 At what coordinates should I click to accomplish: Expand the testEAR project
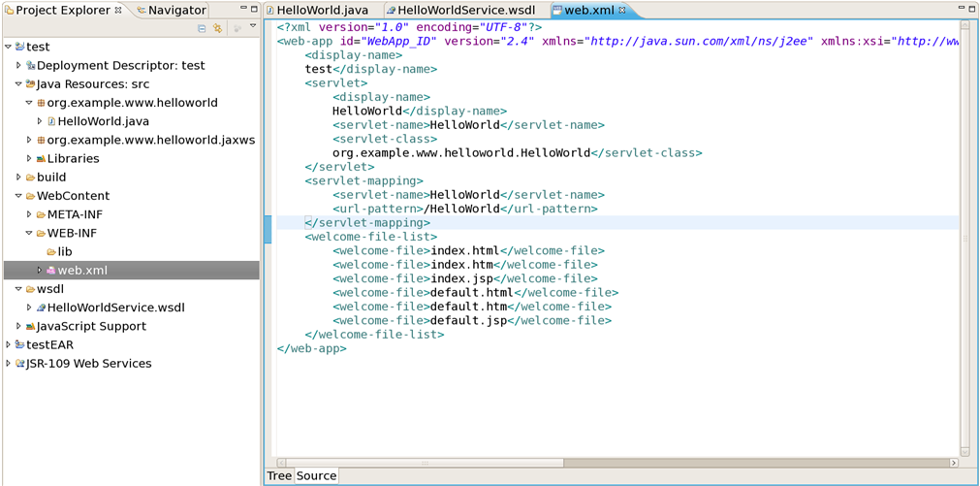pyautogui.click(x=8, y=344)
